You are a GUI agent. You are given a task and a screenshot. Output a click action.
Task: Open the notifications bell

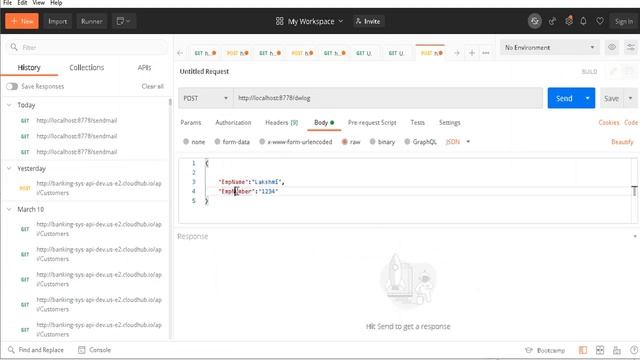[x=583, y=21]
